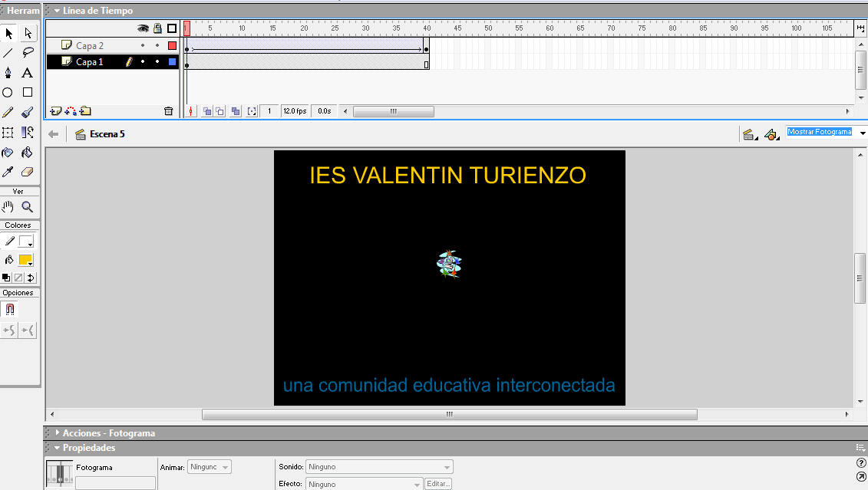Activate the Brush tool
This screenshot has height=490, width=868.
(x=27, y=112)
